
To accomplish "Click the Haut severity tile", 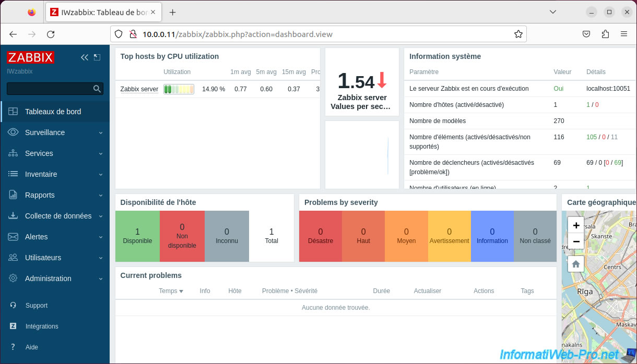I will (x=363, y=236).
